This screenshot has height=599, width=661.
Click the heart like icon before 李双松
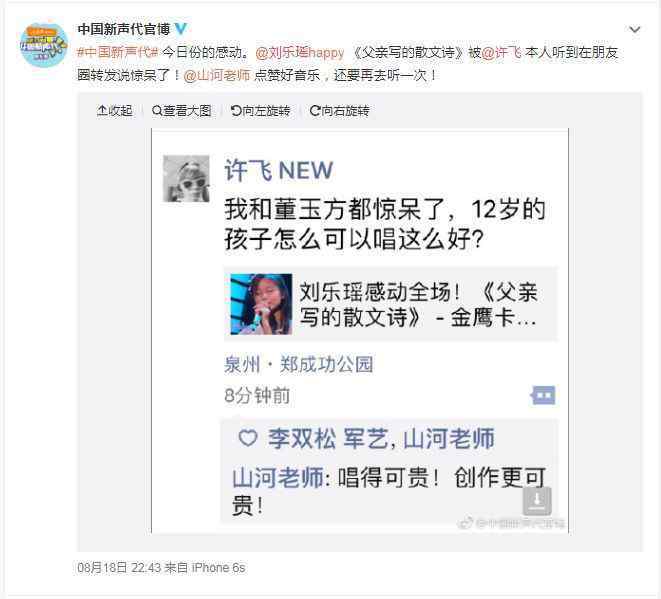(x=248, y=438)
